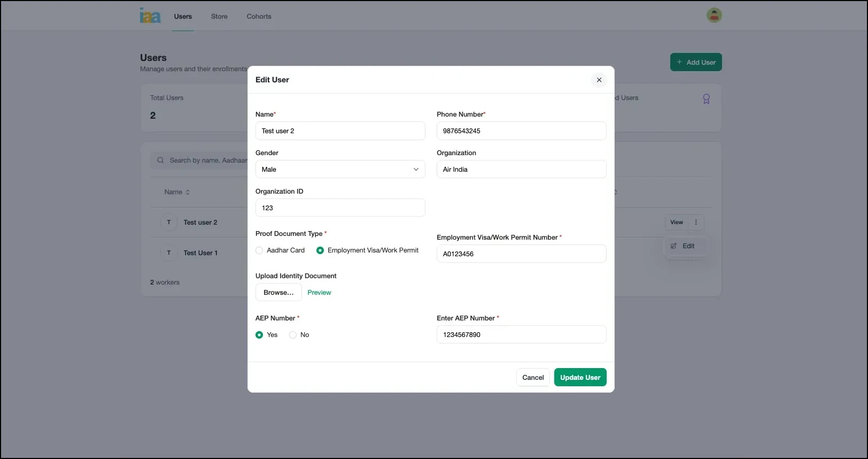The height and width of the screenshot is (459, 868).
Task: Open the user profile avatar menu
Action: coord(714,16)
